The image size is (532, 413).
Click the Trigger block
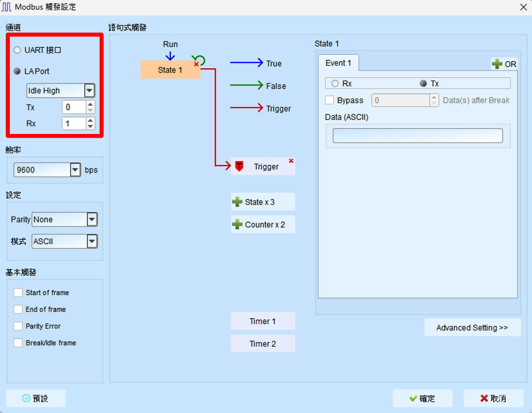(x=263, y=167)
